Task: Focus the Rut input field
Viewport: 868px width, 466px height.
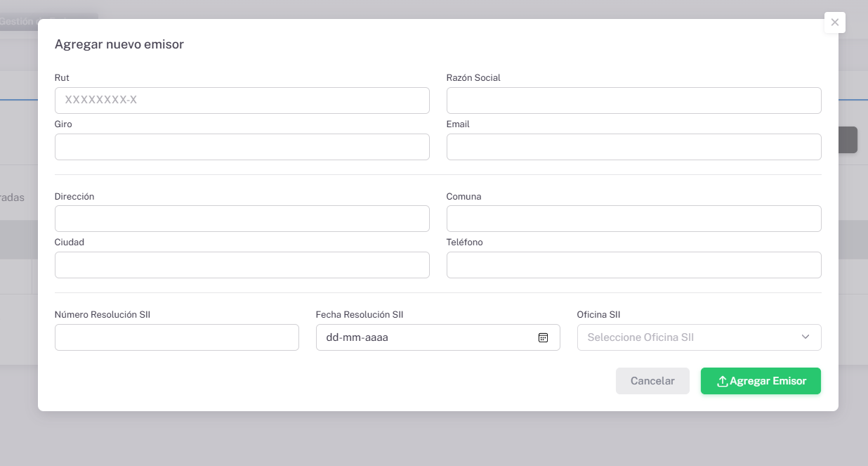Action: tap(242, 101)
